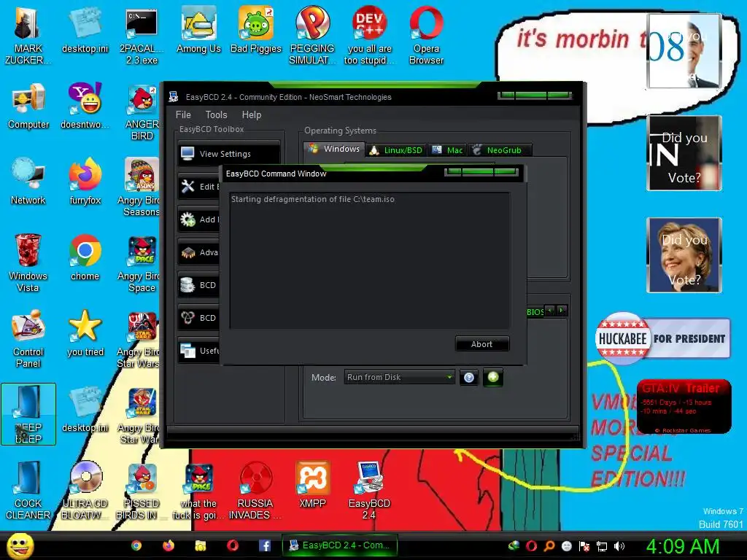
Task: Select the EasyBCD 2.4 desktop icon
Action: (369, 490)
